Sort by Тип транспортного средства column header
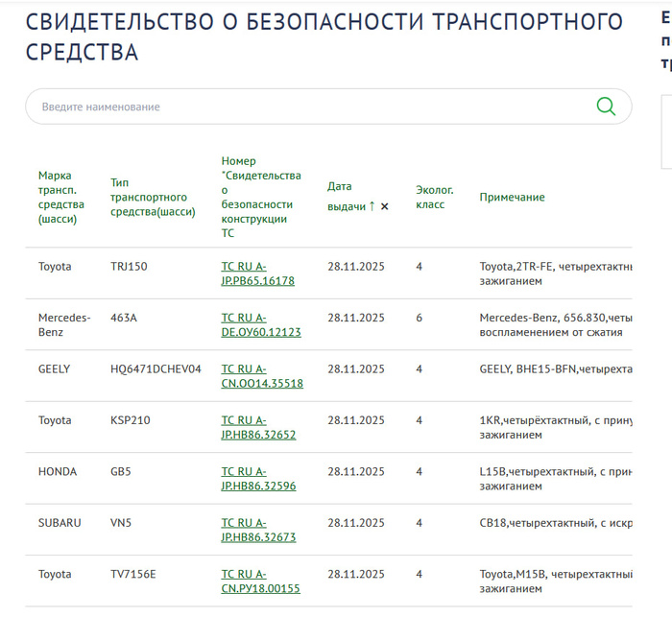The image size is (672, 617). (153, 197)
